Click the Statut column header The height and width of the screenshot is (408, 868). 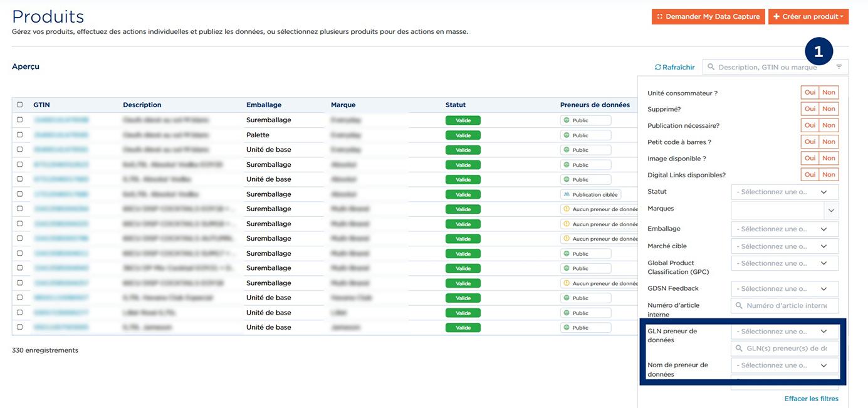pos(456,105)
